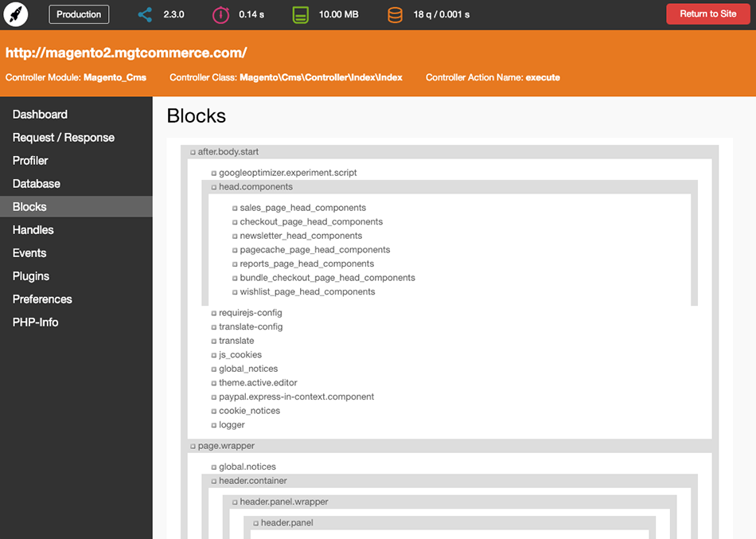Click the pink stopwatch timer icon
Screen dimensions: 756x539
220,14
